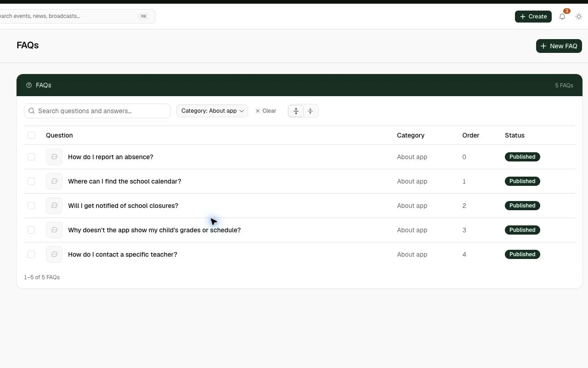
Task: Click Published badge for 'Where can I find the school calendar?'
Action: click(x=522, y=181)
